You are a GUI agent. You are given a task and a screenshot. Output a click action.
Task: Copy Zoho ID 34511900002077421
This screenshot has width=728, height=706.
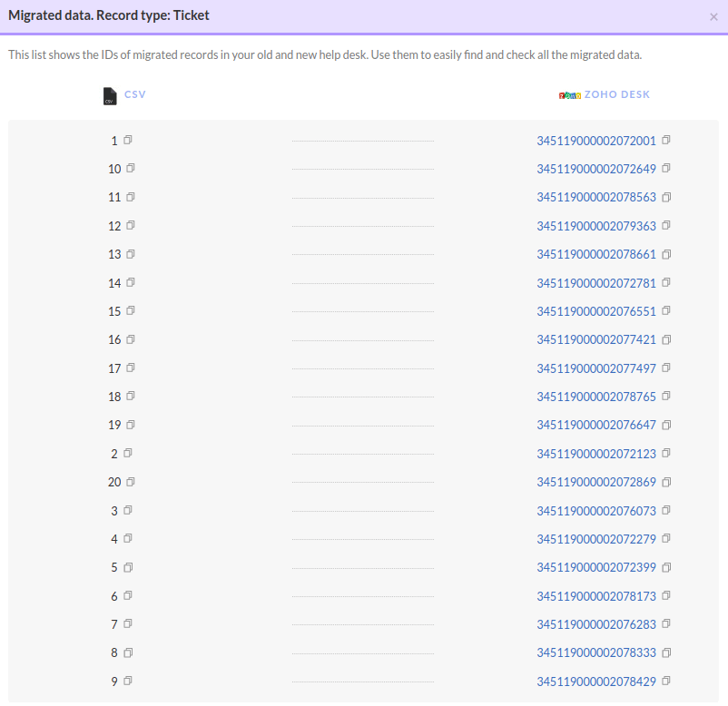point(666,339)
